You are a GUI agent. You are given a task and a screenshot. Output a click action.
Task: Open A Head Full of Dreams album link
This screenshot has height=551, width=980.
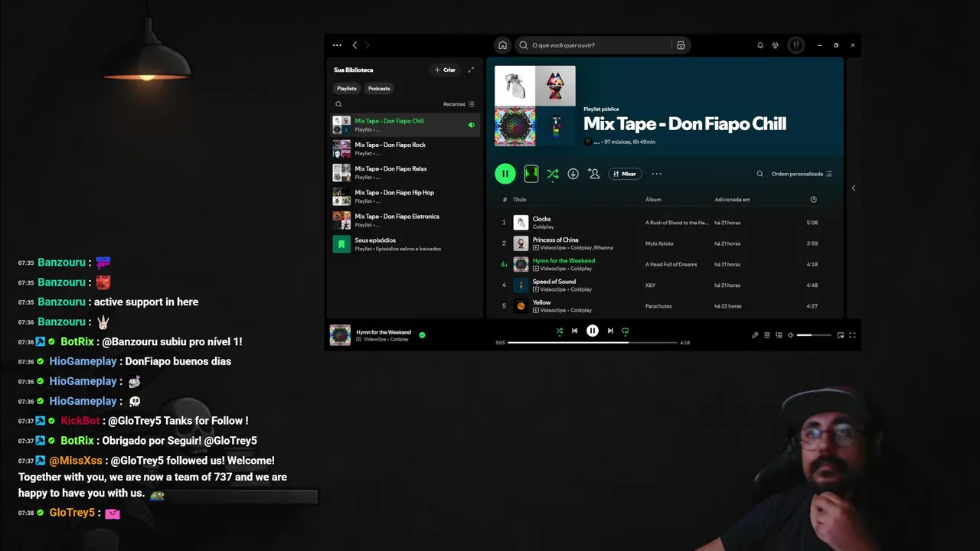671,264
